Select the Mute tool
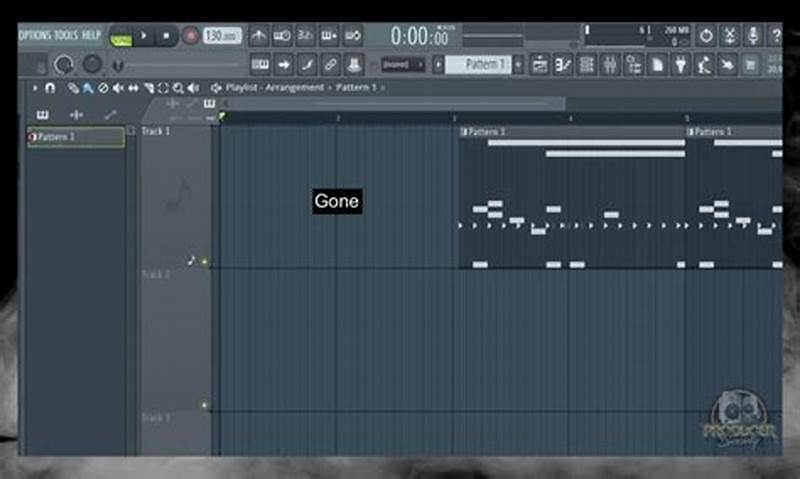This screenshot has width=800, height=479. click(118, 88)
